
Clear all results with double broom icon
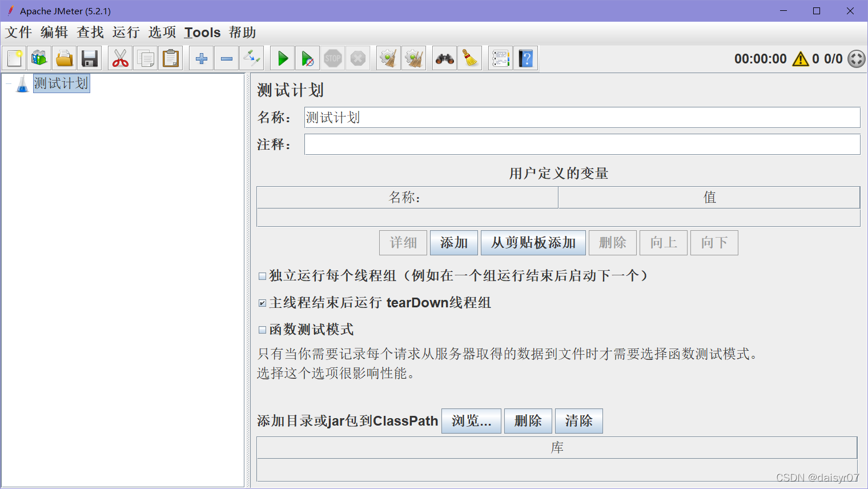(x=414, y=58)
